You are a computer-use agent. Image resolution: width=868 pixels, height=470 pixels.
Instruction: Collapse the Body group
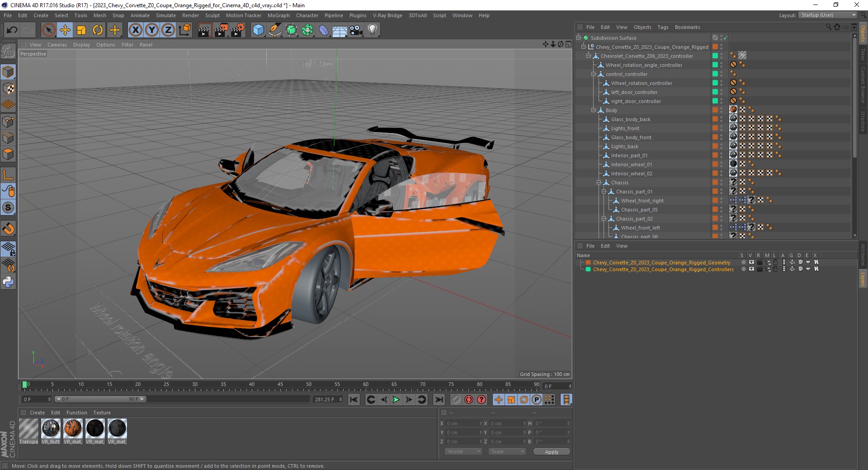tap(594, 110)
